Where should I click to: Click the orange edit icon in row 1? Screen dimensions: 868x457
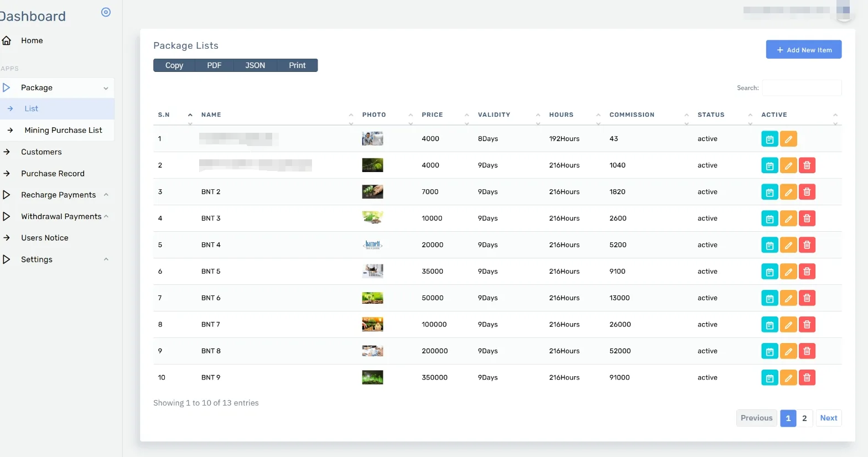(788, 139)
